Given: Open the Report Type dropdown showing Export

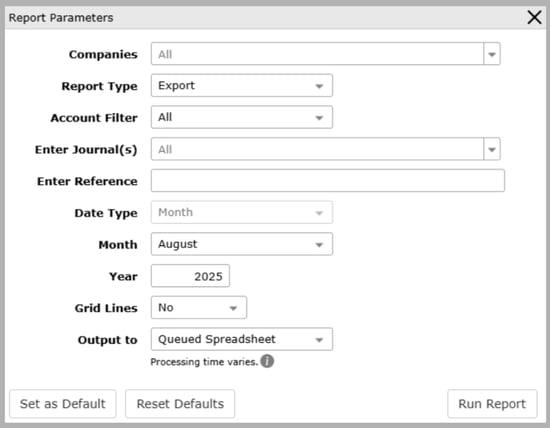Looking at the screenshot, I should pos(242,86).
